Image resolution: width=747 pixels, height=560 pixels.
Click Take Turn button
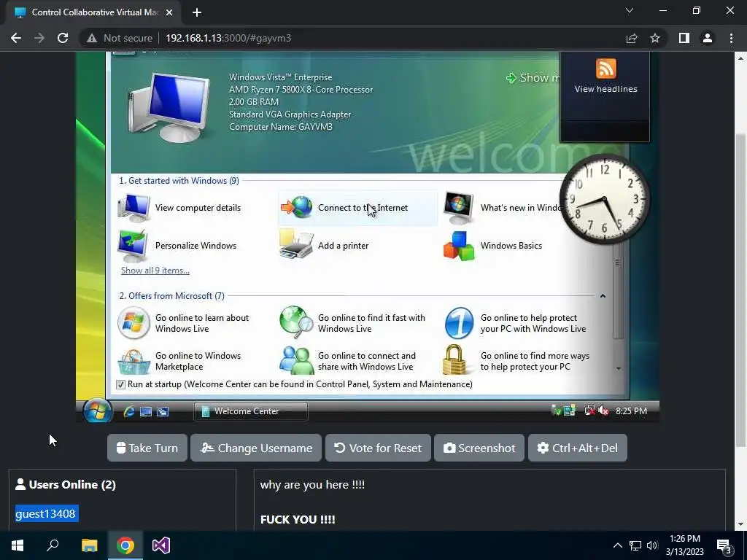[147, 448]
